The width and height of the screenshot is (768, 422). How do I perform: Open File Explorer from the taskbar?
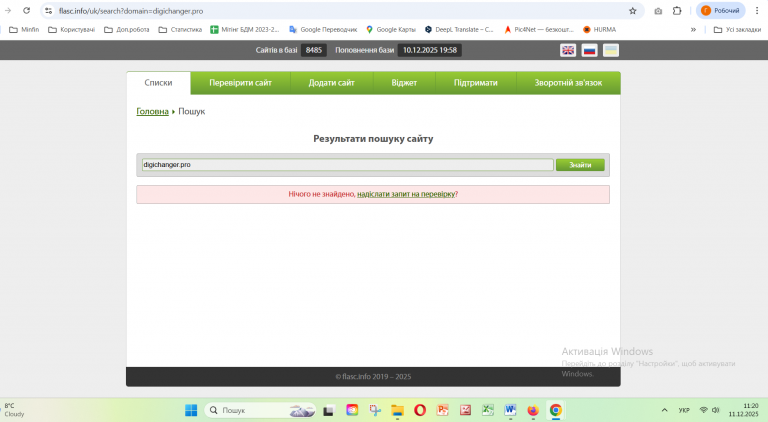click(x=397, y=410)
